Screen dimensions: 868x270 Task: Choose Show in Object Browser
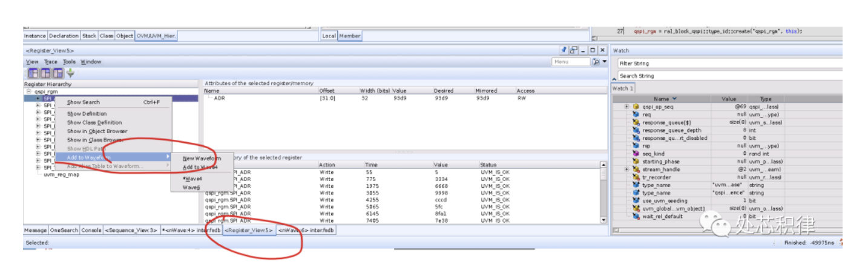[x=114, y=131]
